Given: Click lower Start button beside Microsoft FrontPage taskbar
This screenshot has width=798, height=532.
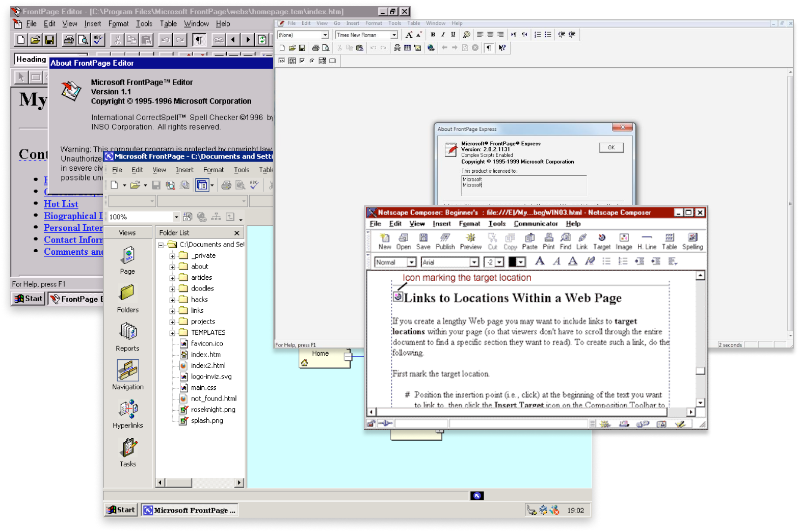Looking at the screenshot, I should coord(121,510).
